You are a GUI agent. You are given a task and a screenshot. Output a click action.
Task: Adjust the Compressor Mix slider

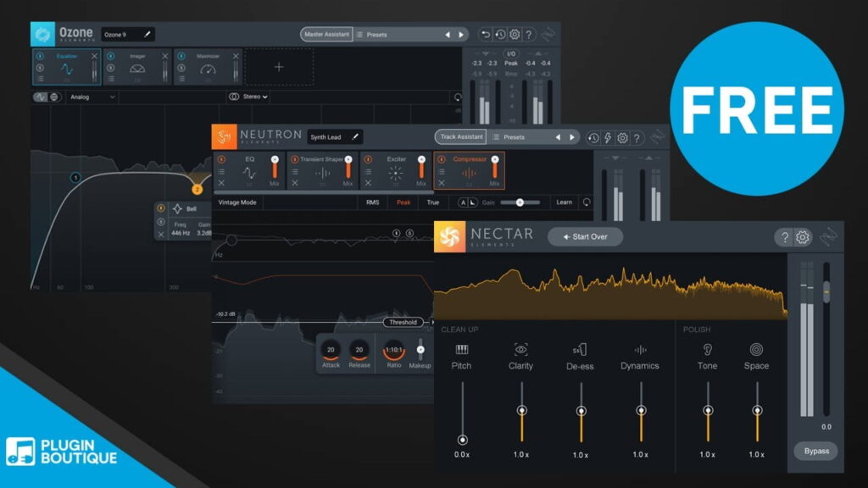click(x=495, y=167)
